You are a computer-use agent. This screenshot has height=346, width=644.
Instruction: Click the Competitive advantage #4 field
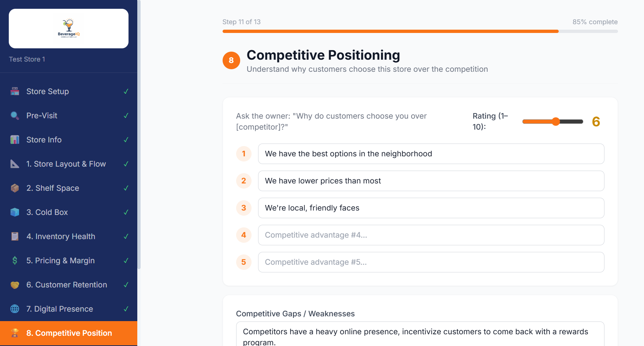click(x=431, y=235)
